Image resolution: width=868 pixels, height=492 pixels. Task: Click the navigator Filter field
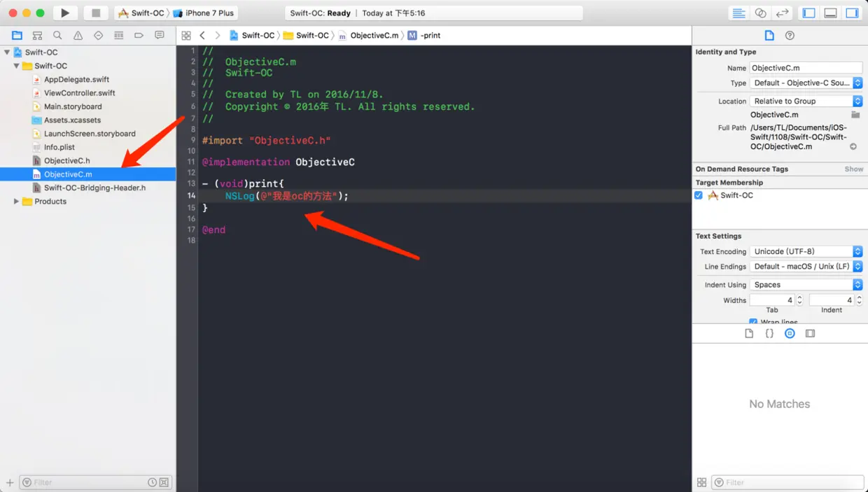87,482
